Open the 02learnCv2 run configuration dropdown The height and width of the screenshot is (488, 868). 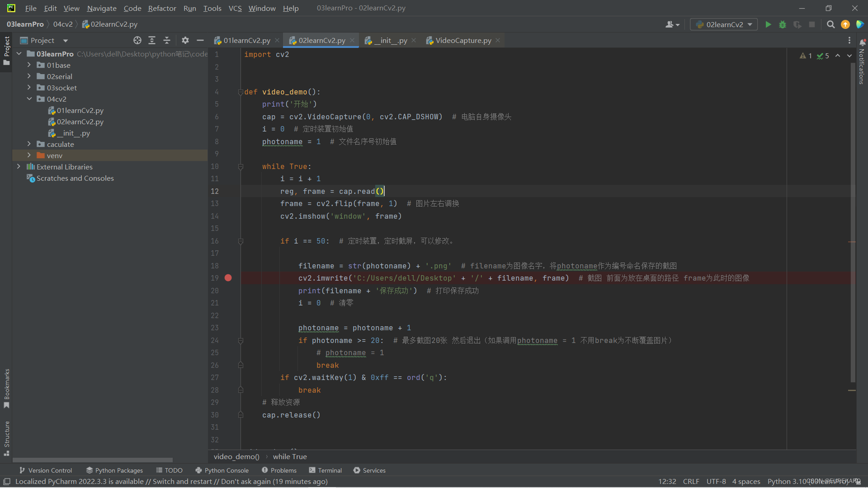point(724,24)
